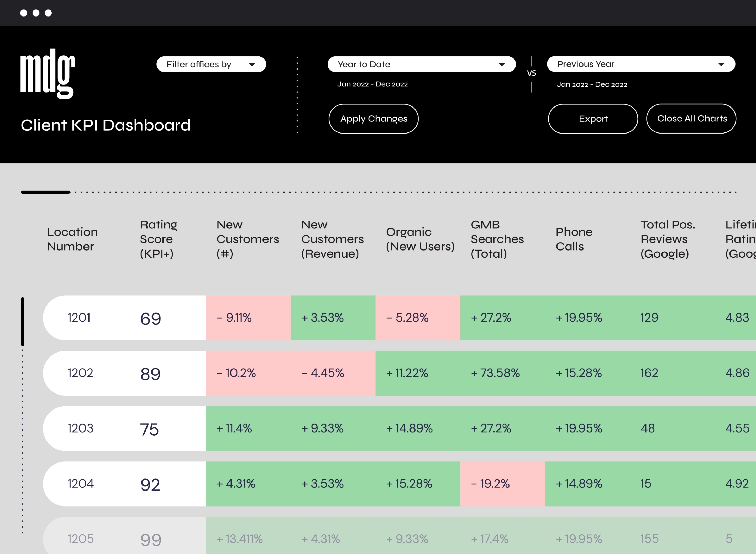Open the Filter offices by dropdown
The height and width of the screenshot is (554, 756).
click(x=211, y=64)
